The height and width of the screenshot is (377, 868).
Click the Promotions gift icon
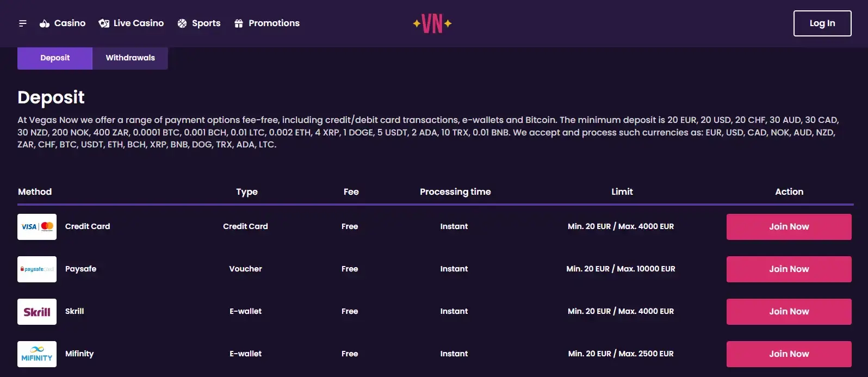point(239,23)
